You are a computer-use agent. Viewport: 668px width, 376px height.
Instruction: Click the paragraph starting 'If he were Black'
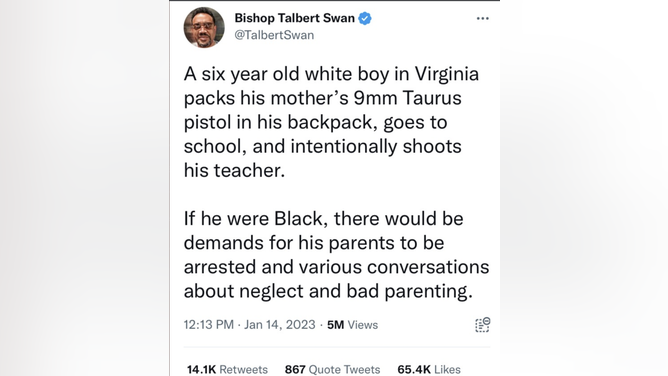(337, 255)
